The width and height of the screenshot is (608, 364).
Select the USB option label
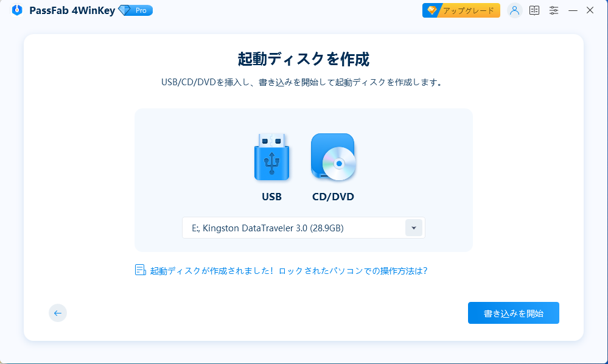tap(271, 197)
